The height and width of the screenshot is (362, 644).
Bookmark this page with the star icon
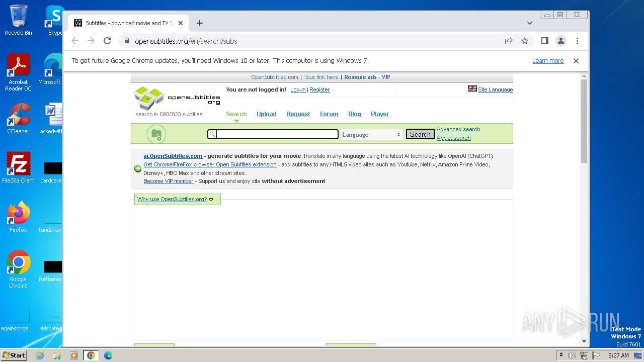coord(525,41)
